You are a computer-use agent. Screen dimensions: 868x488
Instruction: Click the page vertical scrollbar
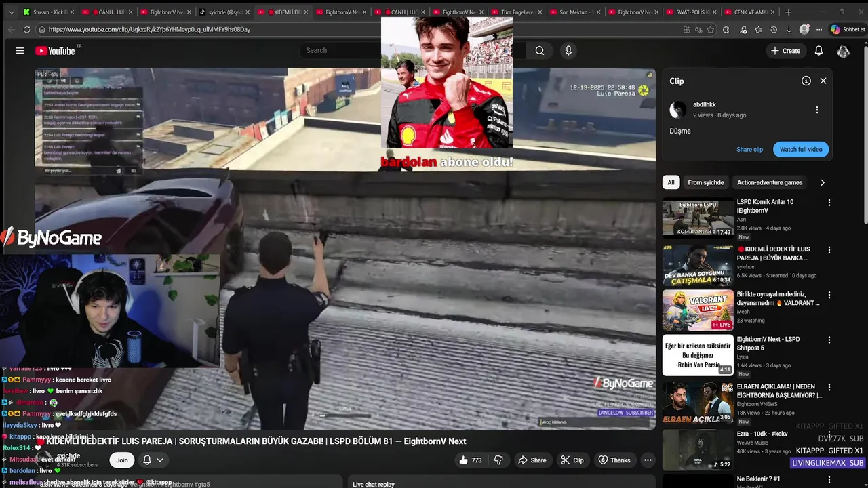coord(865,136)
